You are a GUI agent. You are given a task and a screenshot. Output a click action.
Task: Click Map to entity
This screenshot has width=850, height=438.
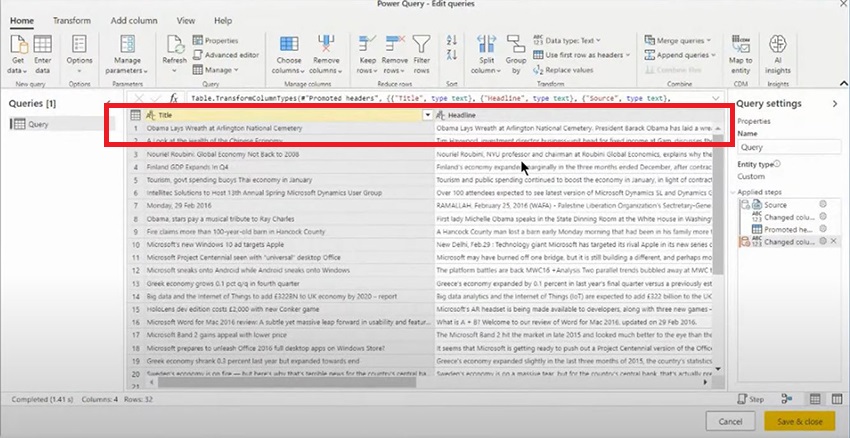(x=740, y=55)
